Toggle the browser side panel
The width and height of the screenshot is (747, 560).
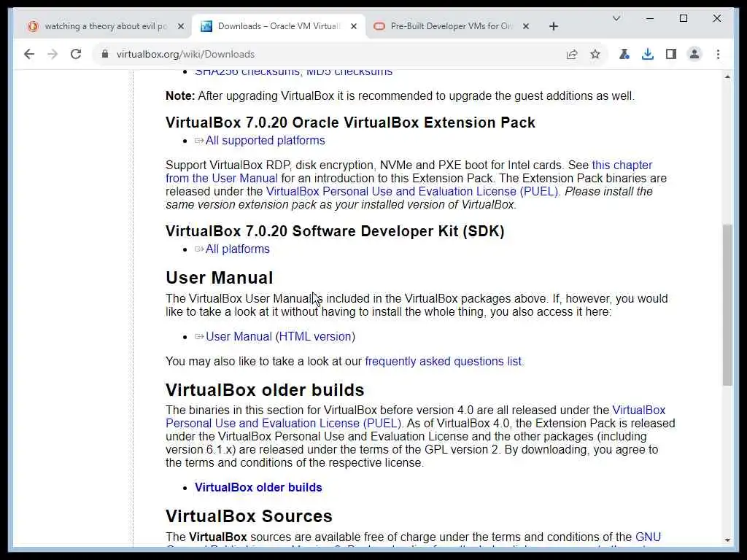[x=671, y=54]
